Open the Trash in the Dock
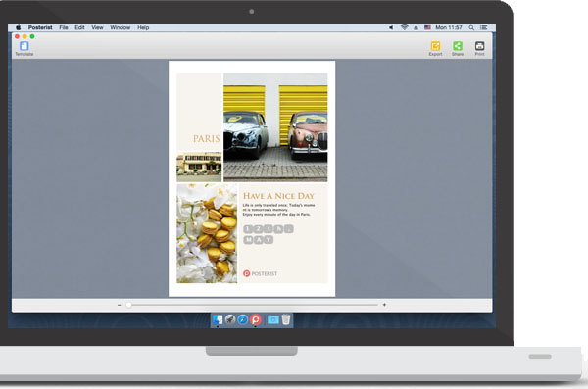 [x=286, y=319]
